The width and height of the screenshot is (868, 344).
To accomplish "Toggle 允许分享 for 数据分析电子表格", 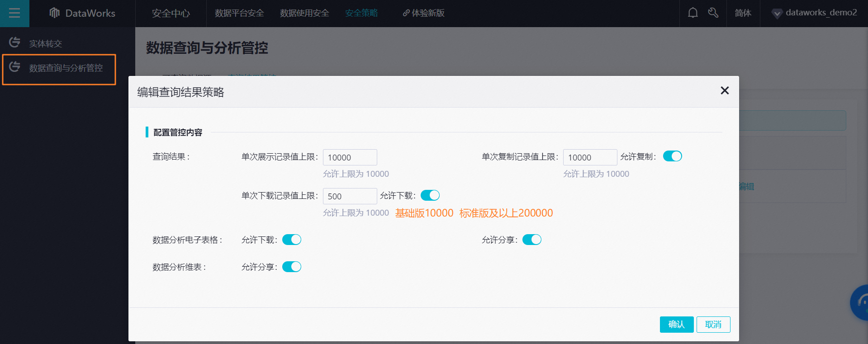I will coord(531,240).
